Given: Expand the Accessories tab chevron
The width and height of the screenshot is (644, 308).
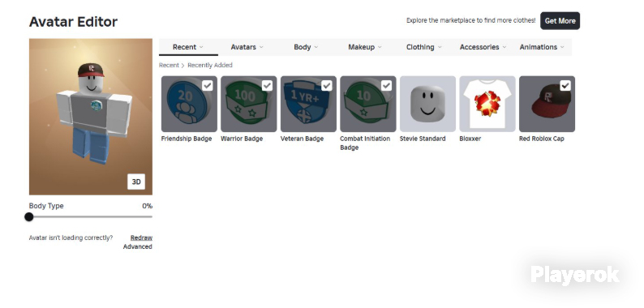Looking at the screenshot, I should (x=504, y=47).
